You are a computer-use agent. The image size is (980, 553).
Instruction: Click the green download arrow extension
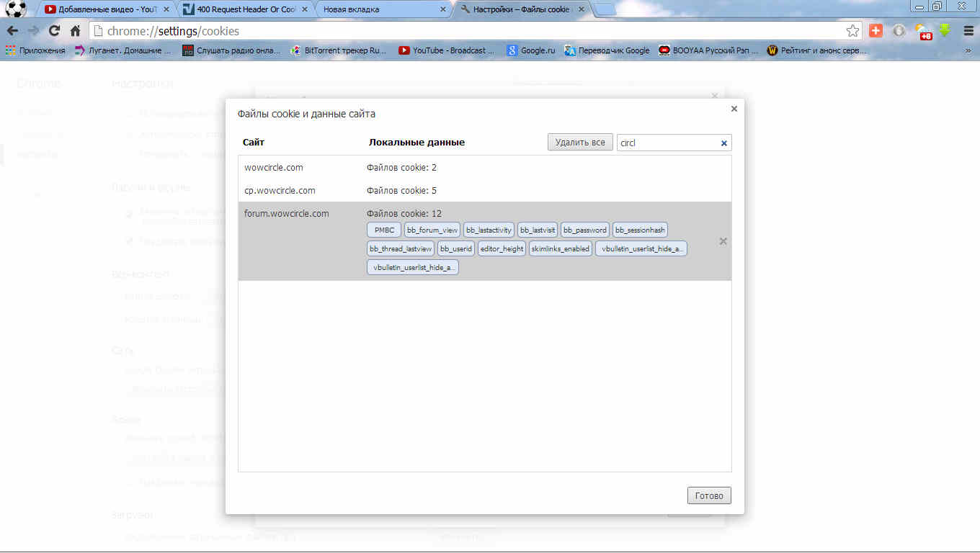pos(945,31)
